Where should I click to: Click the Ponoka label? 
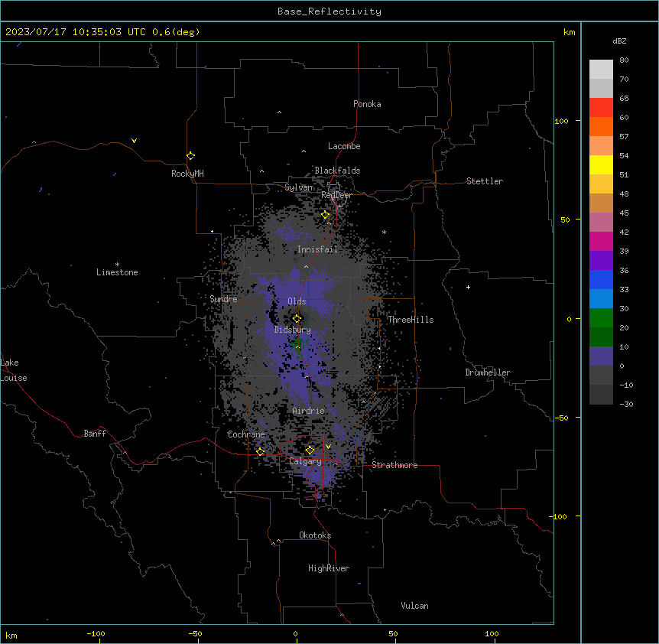(367, 104)
